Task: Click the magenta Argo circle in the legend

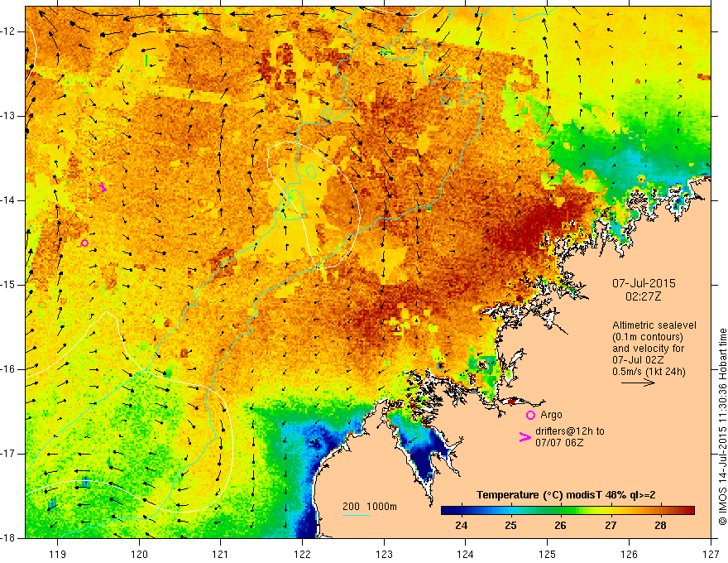Action: point(530,415)
